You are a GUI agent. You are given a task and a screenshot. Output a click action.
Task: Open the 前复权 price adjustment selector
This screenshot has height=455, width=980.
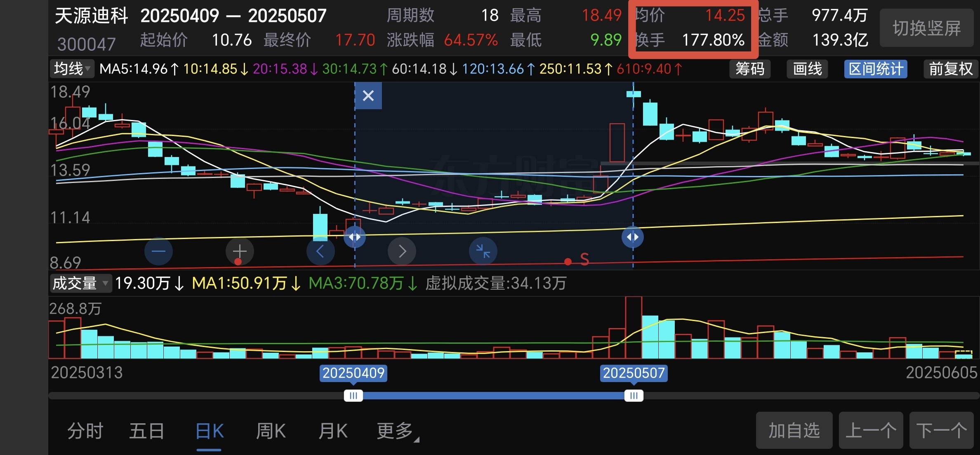950,69
